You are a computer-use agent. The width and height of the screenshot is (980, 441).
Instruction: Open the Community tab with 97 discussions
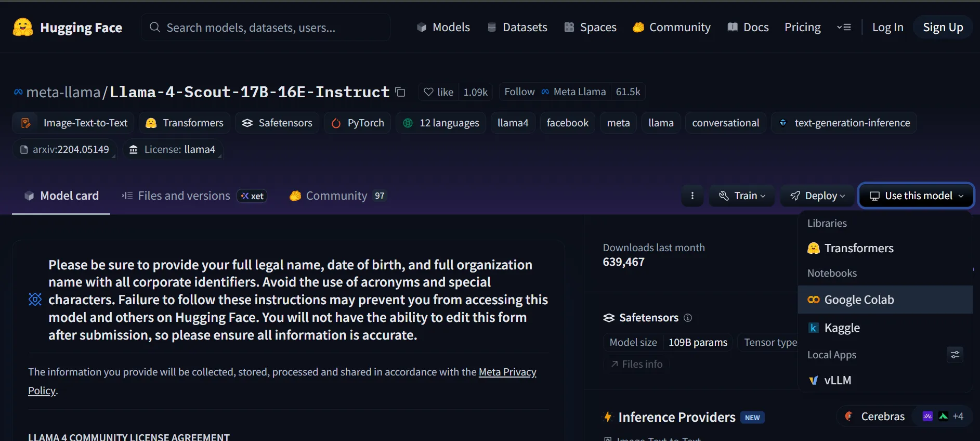(x=337, y=196)
